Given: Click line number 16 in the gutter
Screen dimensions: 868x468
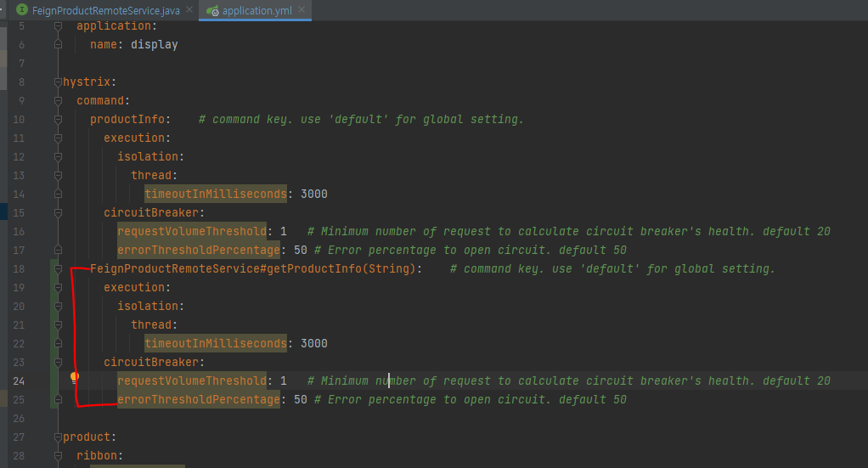Looking at the screenshot, I should [x=19, y=232].
